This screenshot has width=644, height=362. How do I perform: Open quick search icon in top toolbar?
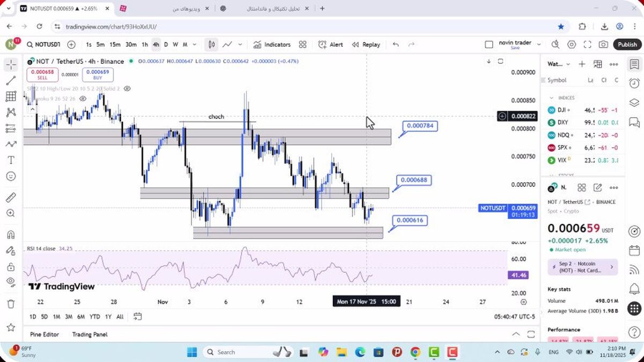click(555, 45)
